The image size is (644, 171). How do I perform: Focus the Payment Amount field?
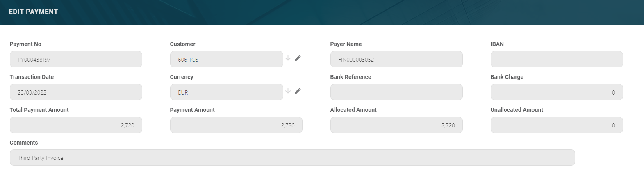(236, 125)
